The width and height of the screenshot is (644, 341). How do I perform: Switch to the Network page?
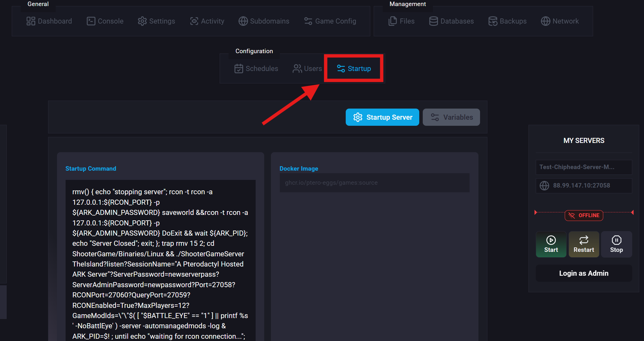(x=560, y=21)
